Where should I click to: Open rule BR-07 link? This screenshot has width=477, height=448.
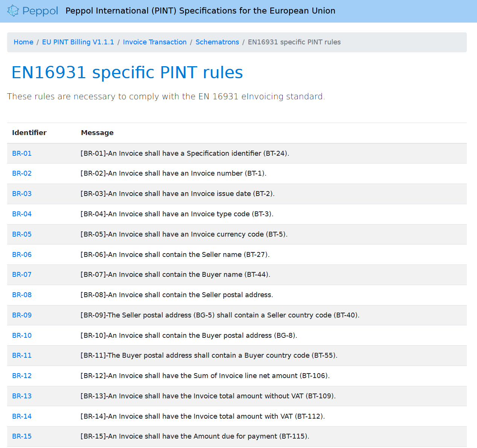22,275
